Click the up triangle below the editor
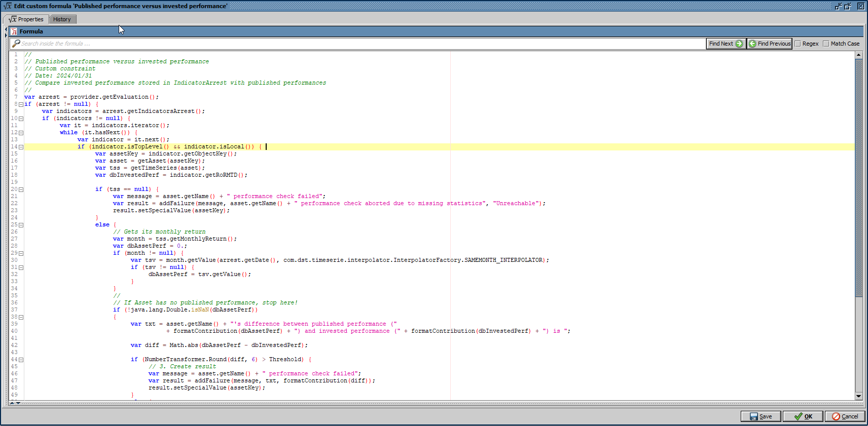The width and height of the screenshot is (868, 426). 12,403
